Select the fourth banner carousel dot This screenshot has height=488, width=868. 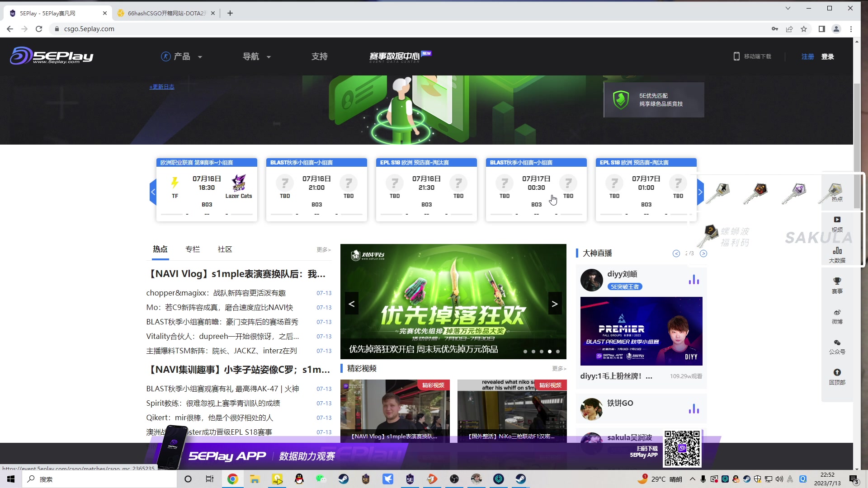point(550,351)
